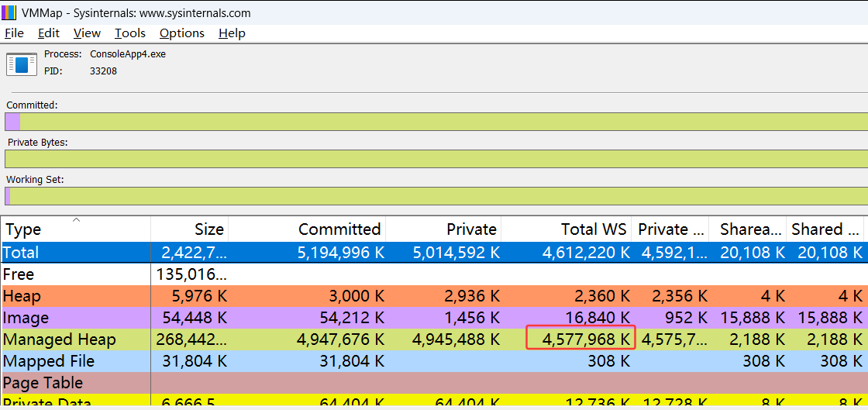Sort by the Committed column header
Image resolution: width=868 pixels, height=410 pixels.
coord(339,229)
